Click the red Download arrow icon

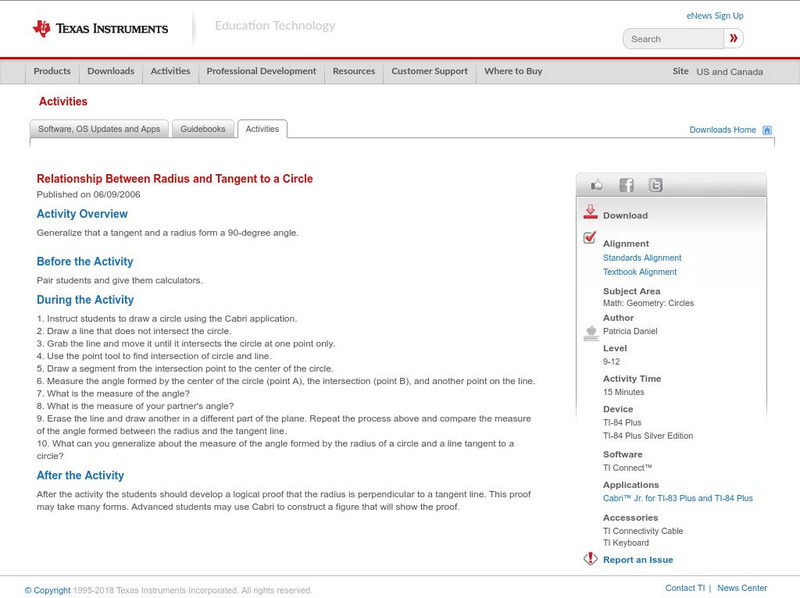click(590, 213)
